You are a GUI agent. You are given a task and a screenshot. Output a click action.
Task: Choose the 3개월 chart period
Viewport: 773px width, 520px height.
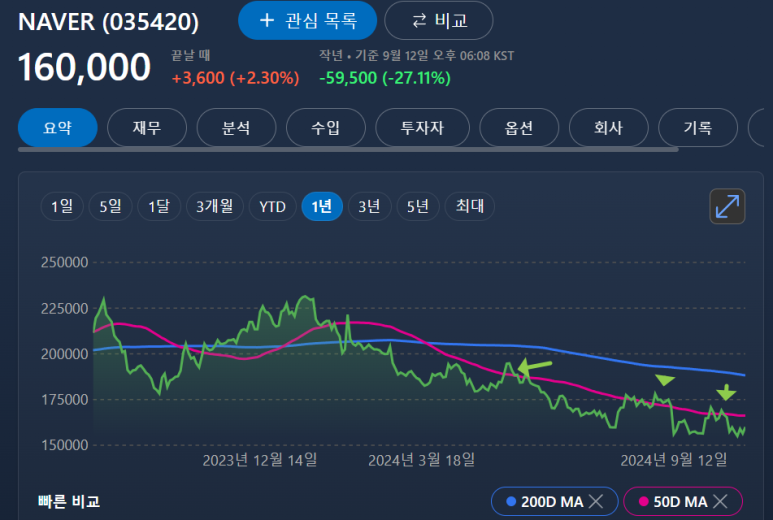215,206
